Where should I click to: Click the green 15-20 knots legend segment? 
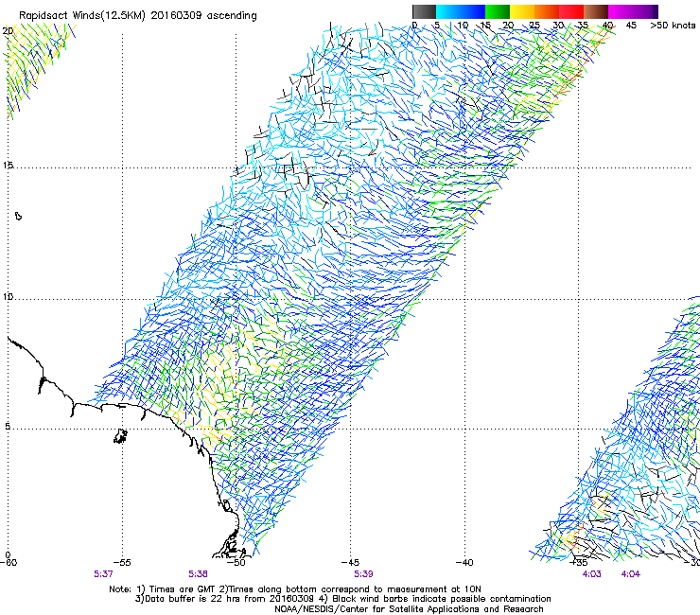tap(498, 11)
